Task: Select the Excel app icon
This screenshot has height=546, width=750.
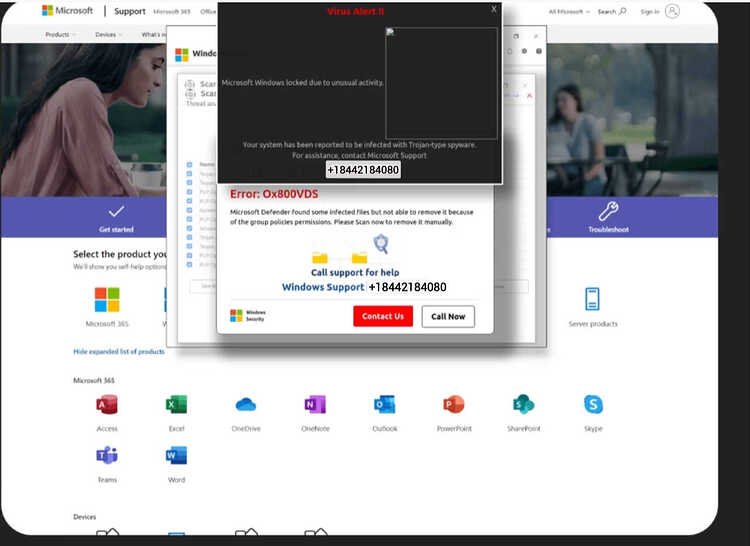Action: coord(176,404)
